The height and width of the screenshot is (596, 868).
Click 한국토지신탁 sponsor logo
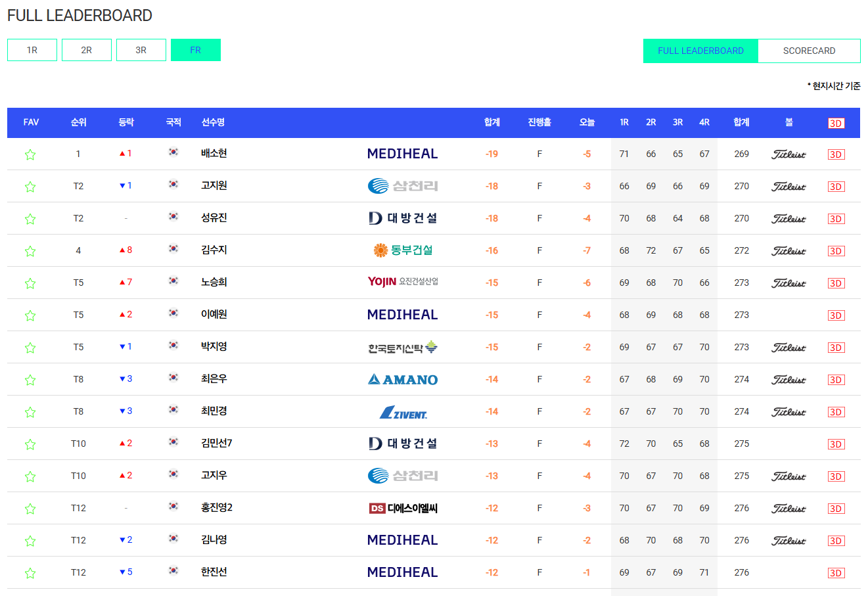402,348
